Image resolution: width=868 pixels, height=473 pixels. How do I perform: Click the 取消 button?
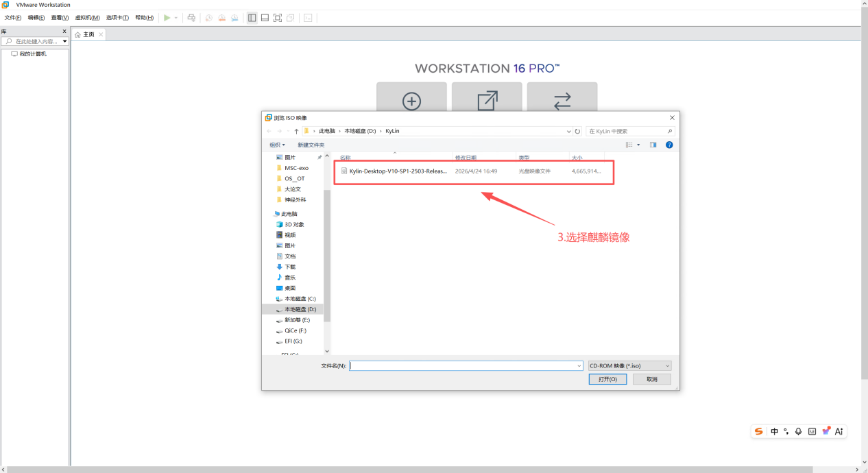tap(651, 379)
